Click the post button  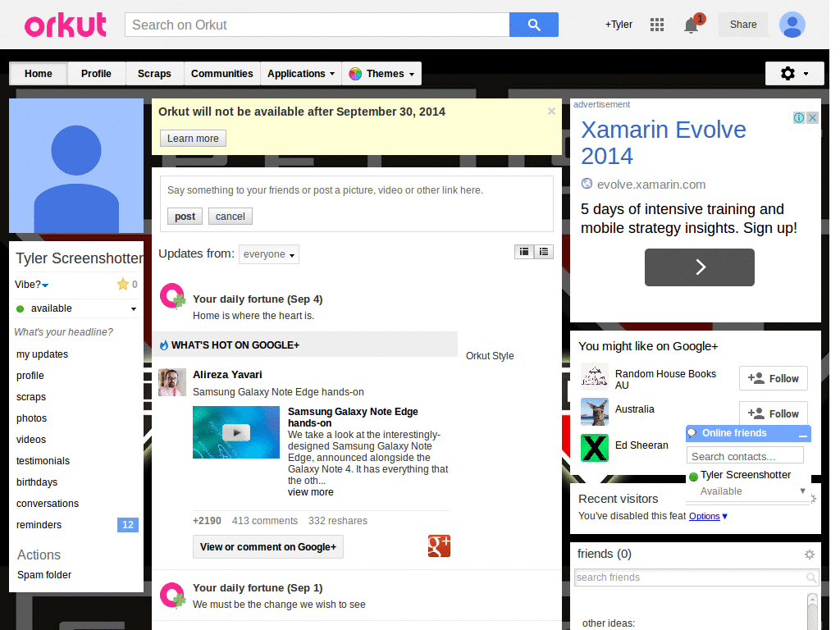(185, 217)
